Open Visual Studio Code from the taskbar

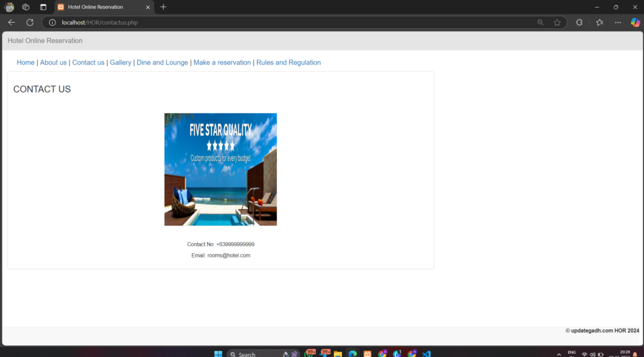(x=426, y=354)
